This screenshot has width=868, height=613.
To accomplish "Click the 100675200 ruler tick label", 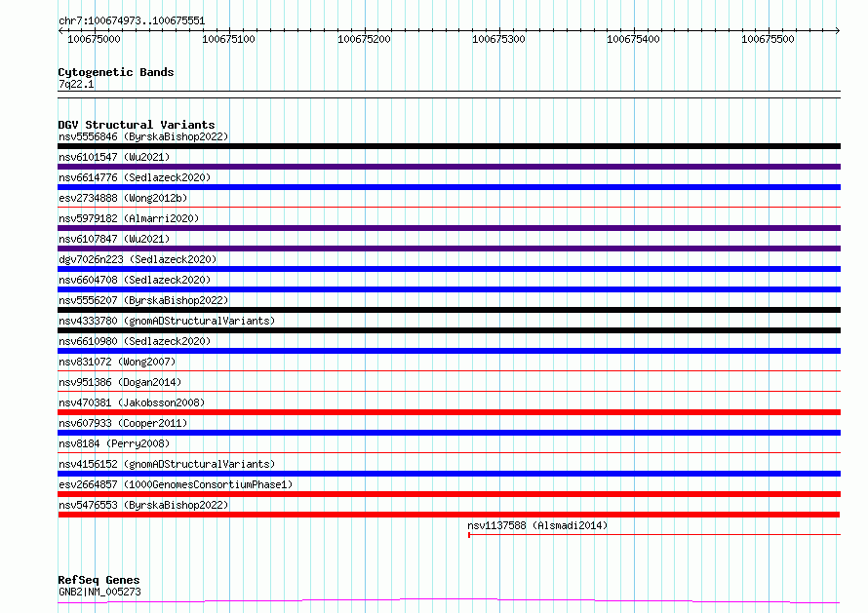I will click(x=364, y=39).
